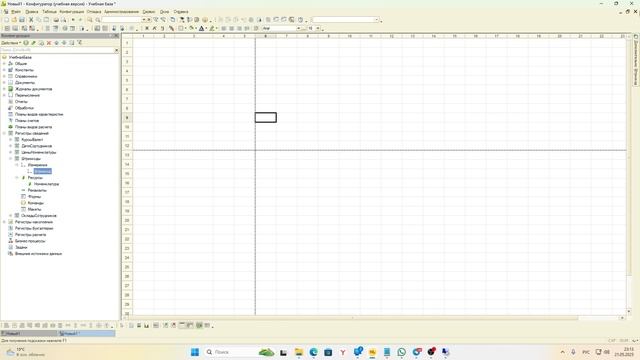Select ЦеныНоменклатуры register

pos(39,152)
